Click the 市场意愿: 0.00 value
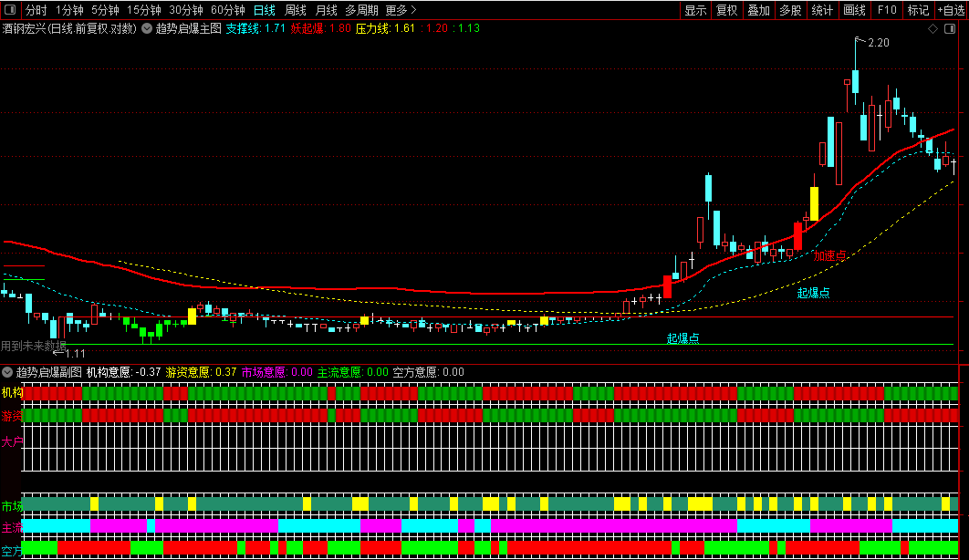 pyautogui.click(x=276, y=372)
